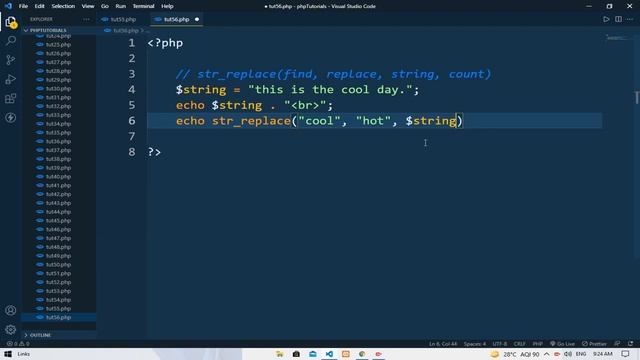Screen dimensions: 640x360
Task: Open the Go menu
Action: [x=104, y=6]
